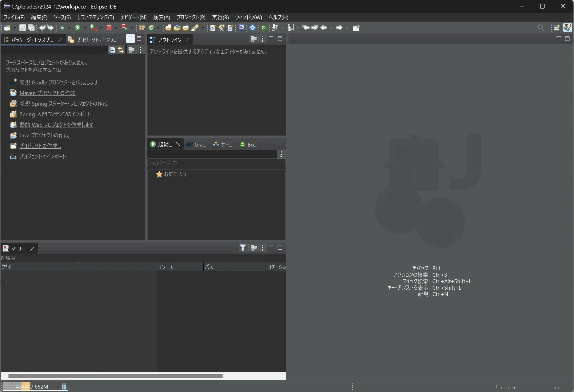The image size is (574, 392).
Task: Click the フィルター入力 filter field
Action: pyautogui.click(x=216, y=163)
